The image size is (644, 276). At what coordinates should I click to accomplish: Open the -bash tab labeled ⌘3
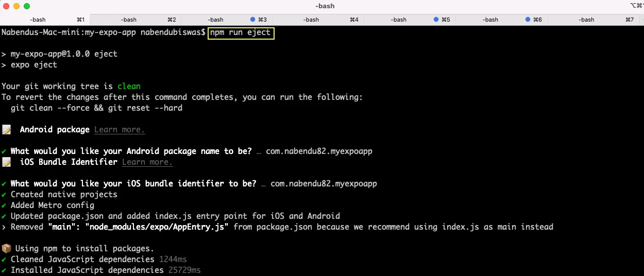227,20
